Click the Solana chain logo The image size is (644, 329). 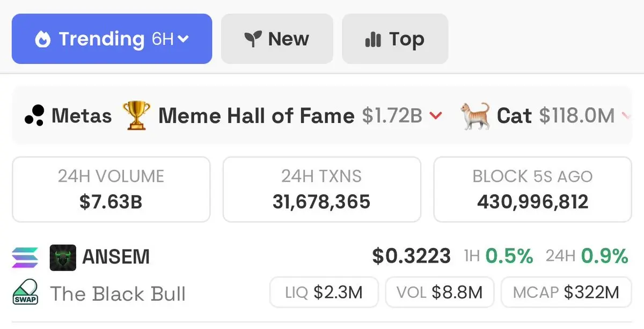(x=25, y=257)
